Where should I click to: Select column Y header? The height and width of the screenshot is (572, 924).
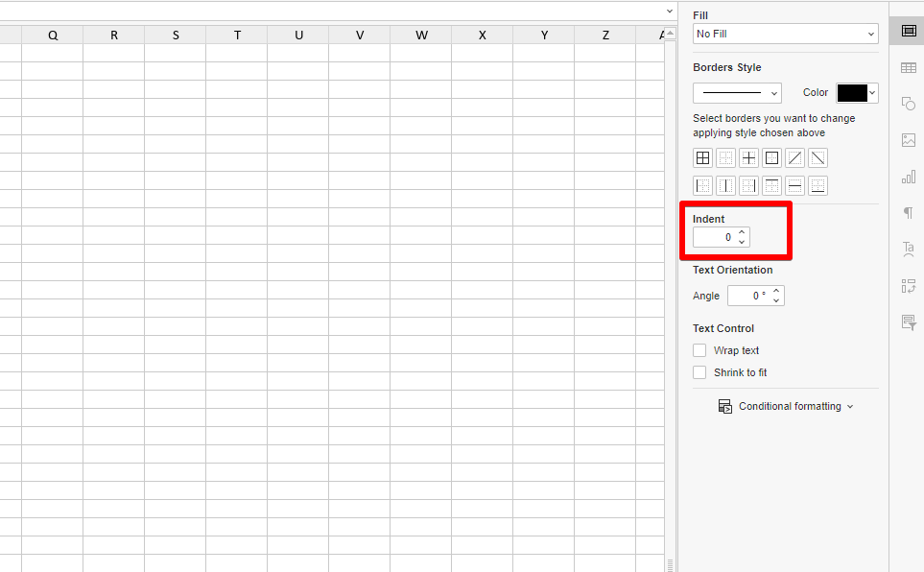544,35
